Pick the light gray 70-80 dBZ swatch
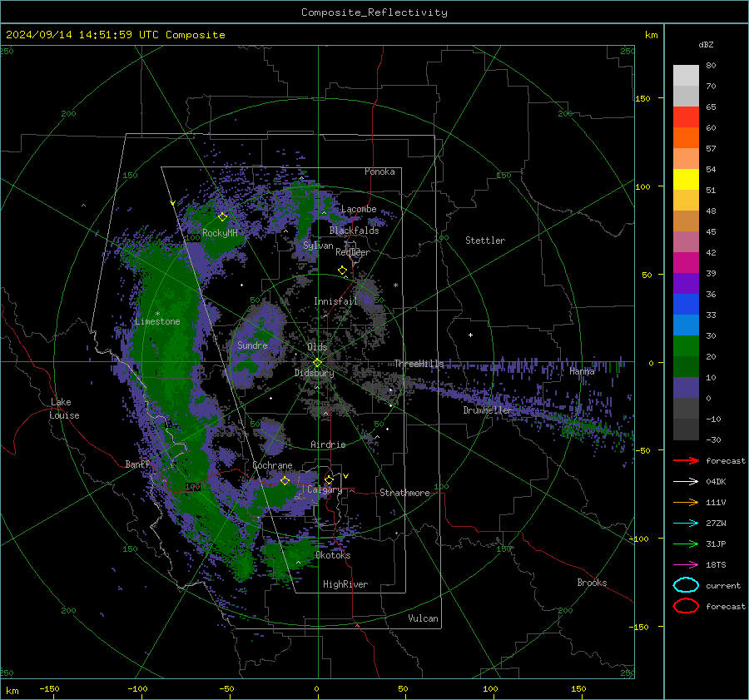749x700 pixels. click(686, 76)
